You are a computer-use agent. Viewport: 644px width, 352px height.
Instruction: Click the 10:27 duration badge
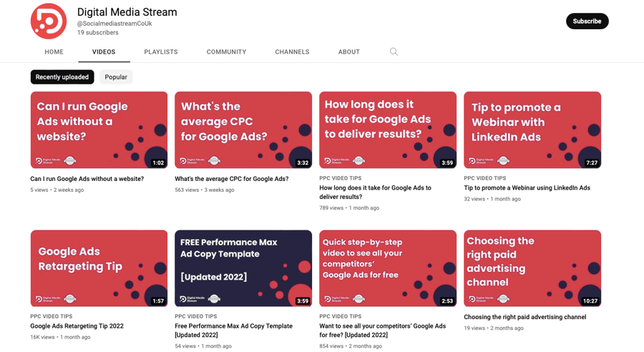[590, 300]
